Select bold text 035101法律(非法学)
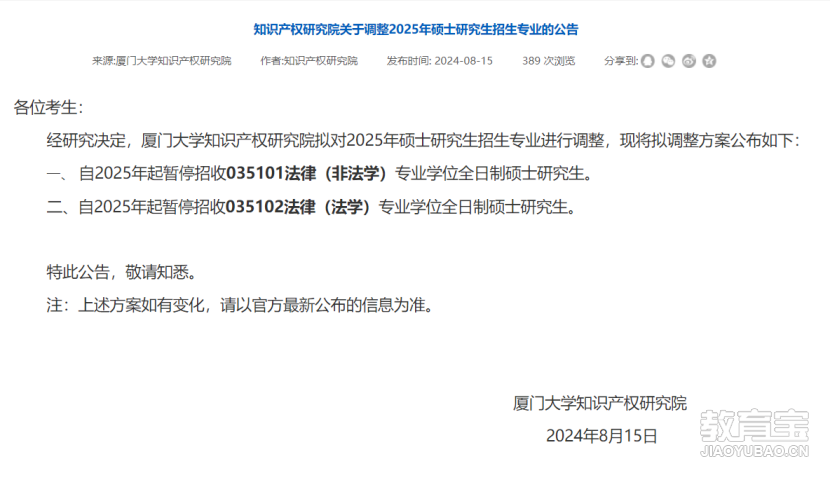This screenshot has width=830, height=480. pos(306,173)
